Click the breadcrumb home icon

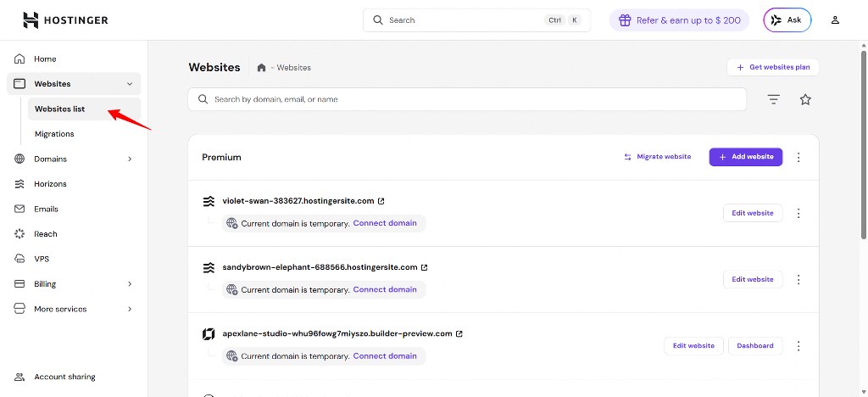pos(261,68)
